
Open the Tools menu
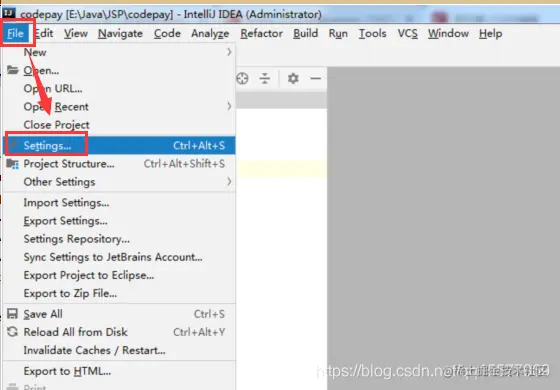[x=372, y=34]
